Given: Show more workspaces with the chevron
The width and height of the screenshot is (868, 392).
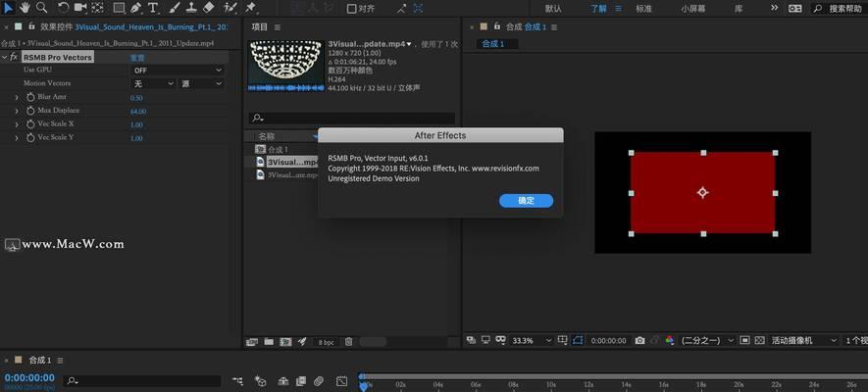Looking at the screenshot, I should coord(775,8).
